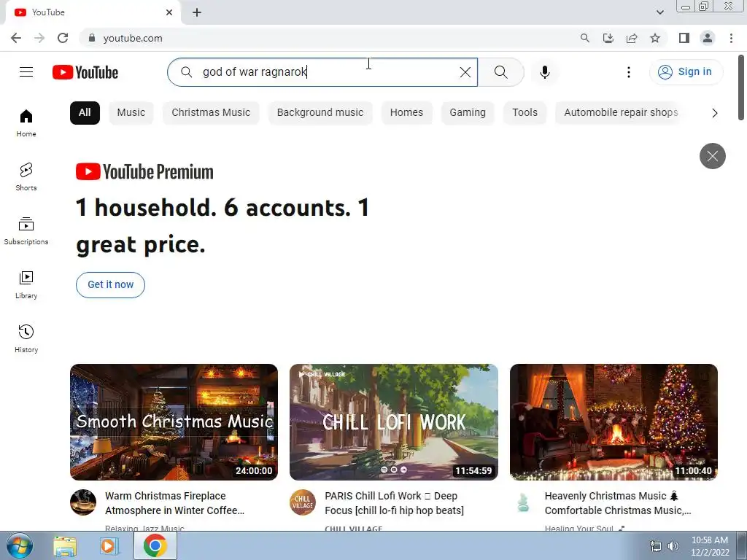Open the Christmas tree fireplace thumbnail
This screenshot has height=560, width=747.
[x=614, y=422]
